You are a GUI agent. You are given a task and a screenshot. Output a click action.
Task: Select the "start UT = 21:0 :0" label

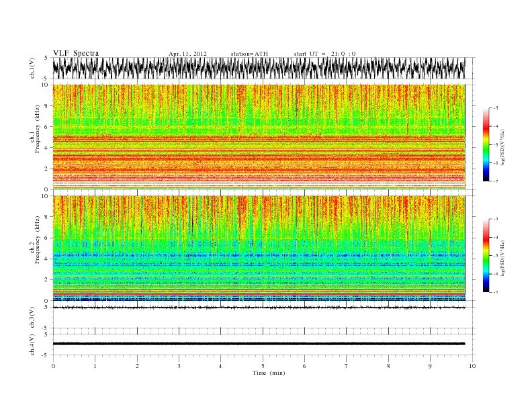pyautogui.click(x=324, y=54)
